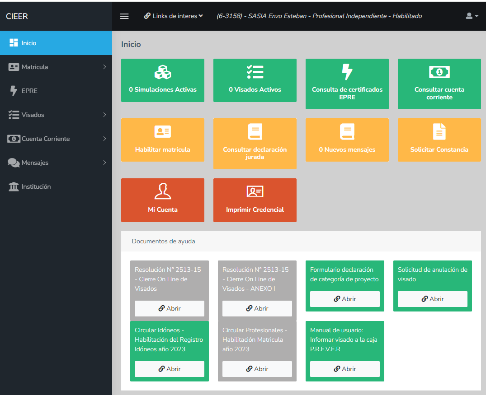Click Abrir for Formulario declaración de categoría

(x=345, y=299)
